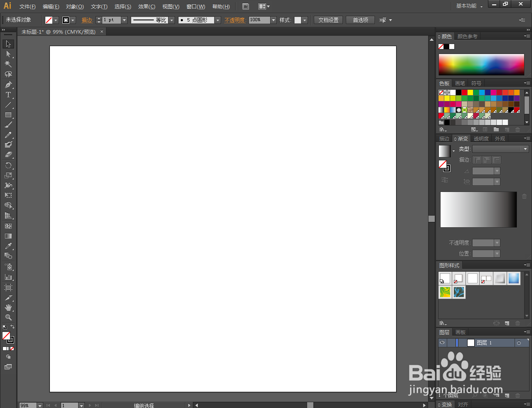Image resolution: width=532 pixels, height=408 pixels.
Task: Select the Eyedropper tool
Action: pos(8,246)
